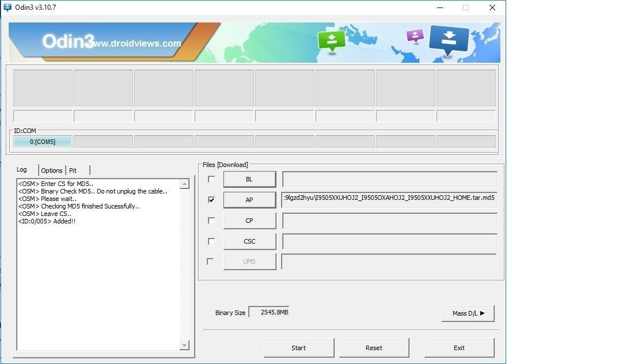Enable the BL file checkbox
This screenshot has width=630, height=364.
click(211, 179)
